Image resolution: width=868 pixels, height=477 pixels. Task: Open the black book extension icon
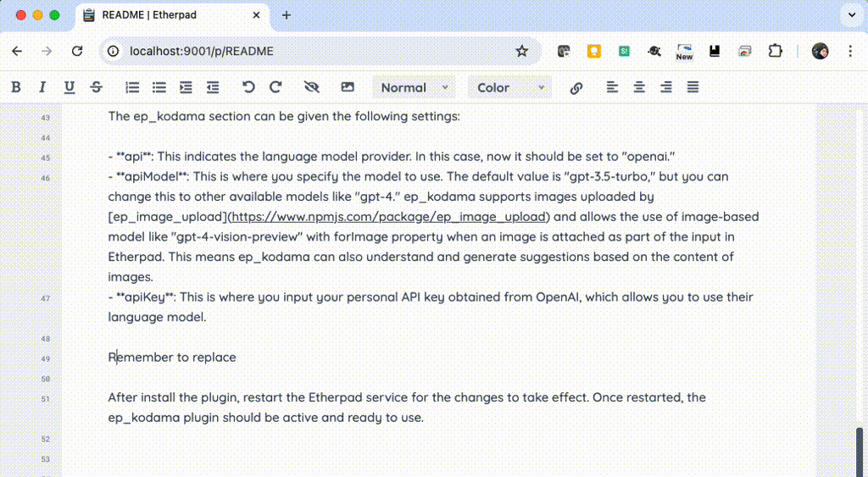pos(715,51)
